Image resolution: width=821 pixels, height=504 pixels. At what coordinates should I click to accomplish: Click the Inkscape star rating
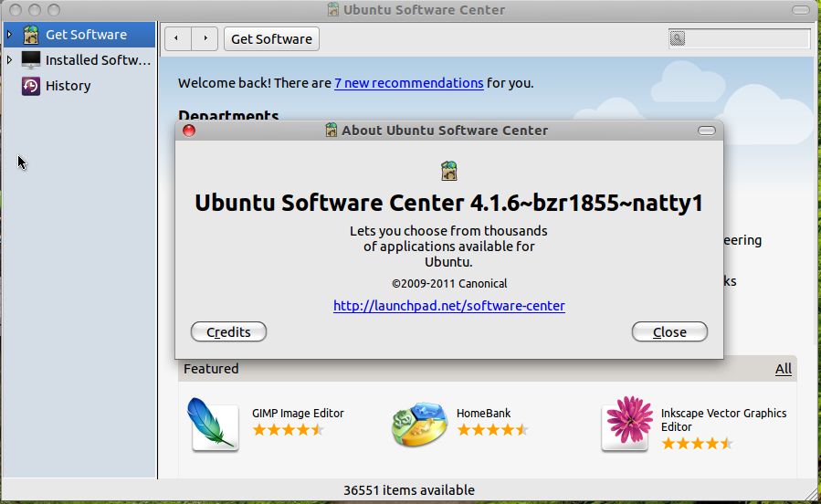click(697, 444)
